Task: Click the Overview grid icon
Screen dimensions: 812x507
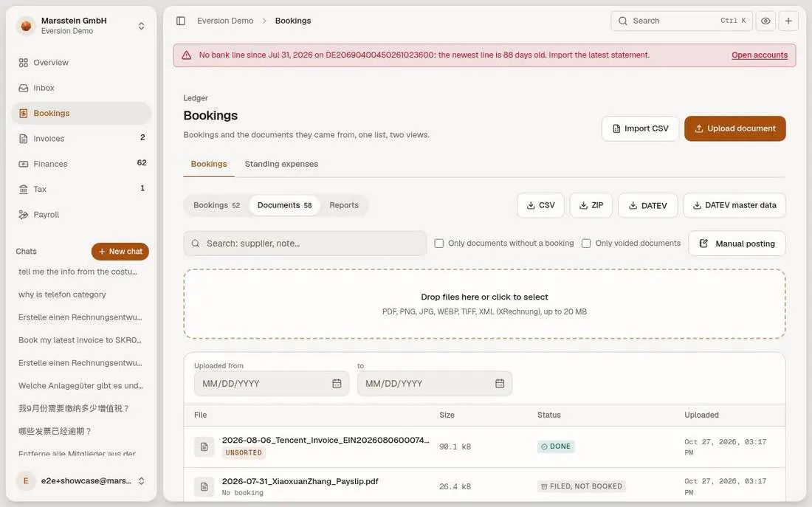Action: pyautogui.click(x=24, y=63)
